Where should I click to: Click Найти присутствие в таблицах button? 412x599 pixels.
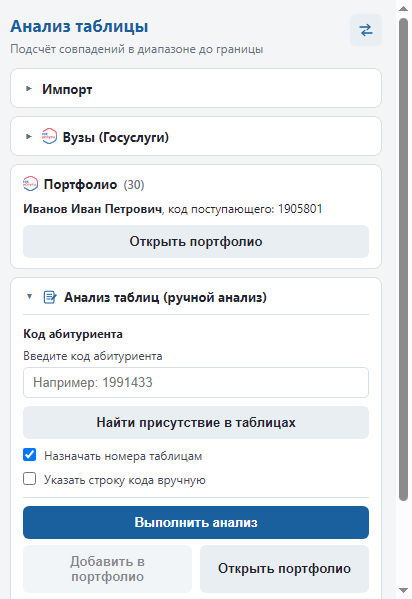pyautogui.click(x=196, y=423)
